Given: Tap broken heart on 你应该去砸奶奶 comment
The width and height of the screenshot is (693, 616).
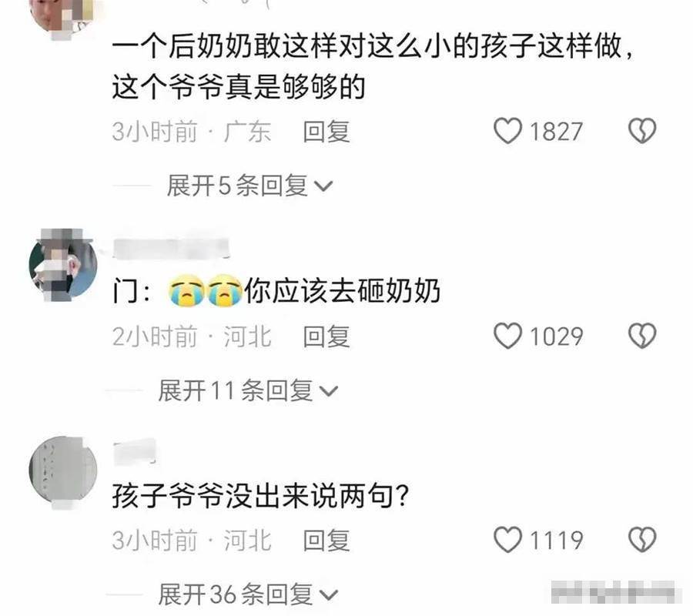Looking at the screenshot, I should 642,336.
